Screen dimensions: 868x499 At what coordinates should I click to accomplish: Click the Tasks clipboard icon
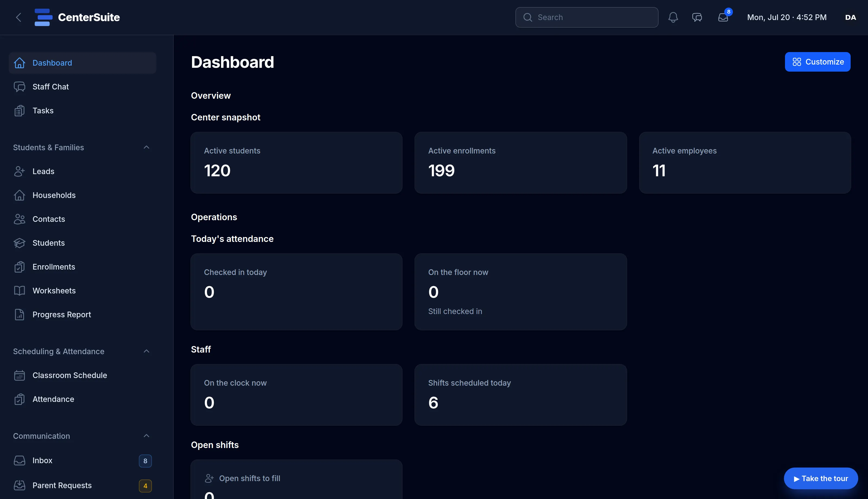point(20,111)
